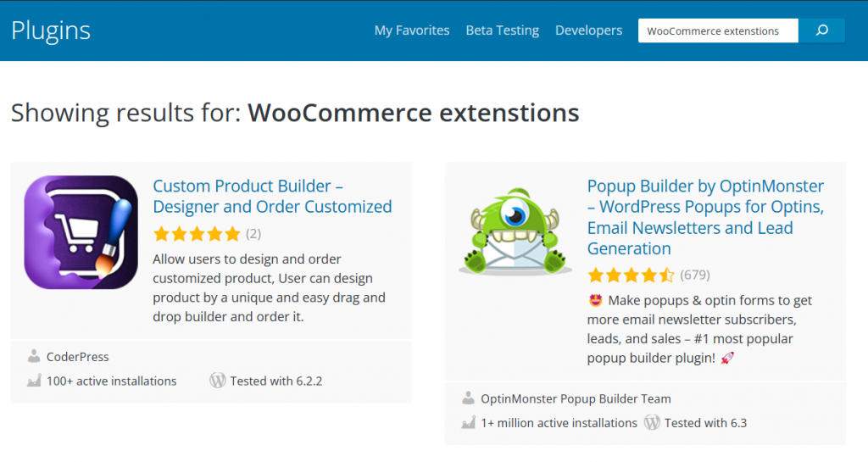This screenshot has width=868, height=462.
Task: Open Developers page
Action: (x=588, y=31)
